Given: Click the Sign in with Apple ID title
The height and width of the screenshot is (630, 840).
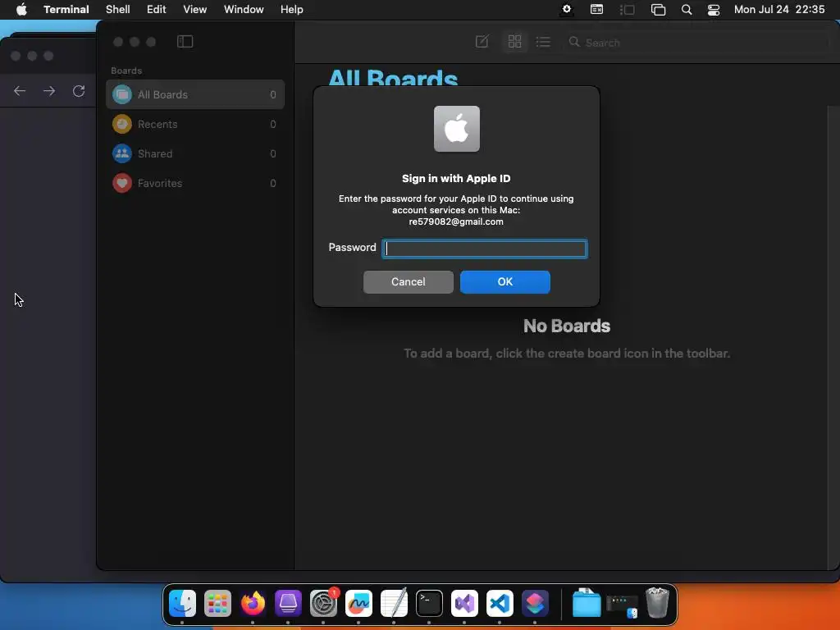Looking at the screenshot, I should pos(456,178).
